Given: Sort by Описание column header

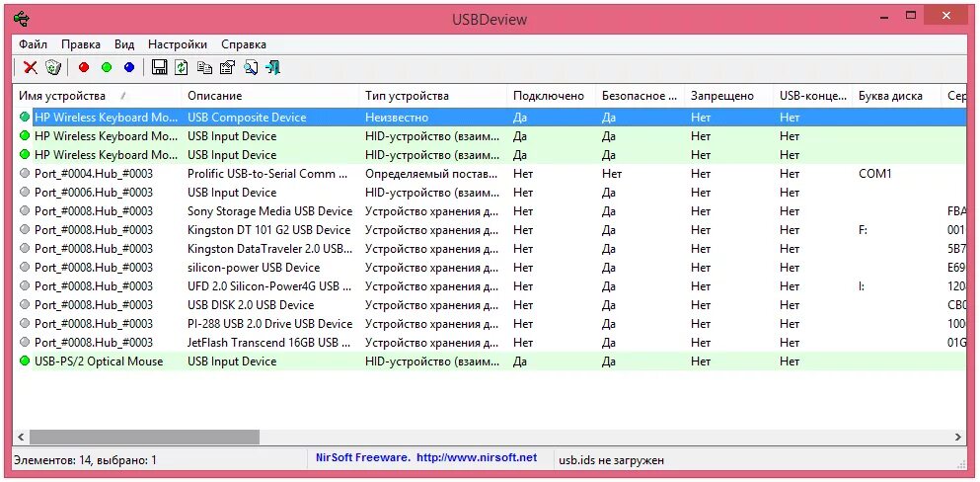Looking at the screenshot, I should pos(270,96).
